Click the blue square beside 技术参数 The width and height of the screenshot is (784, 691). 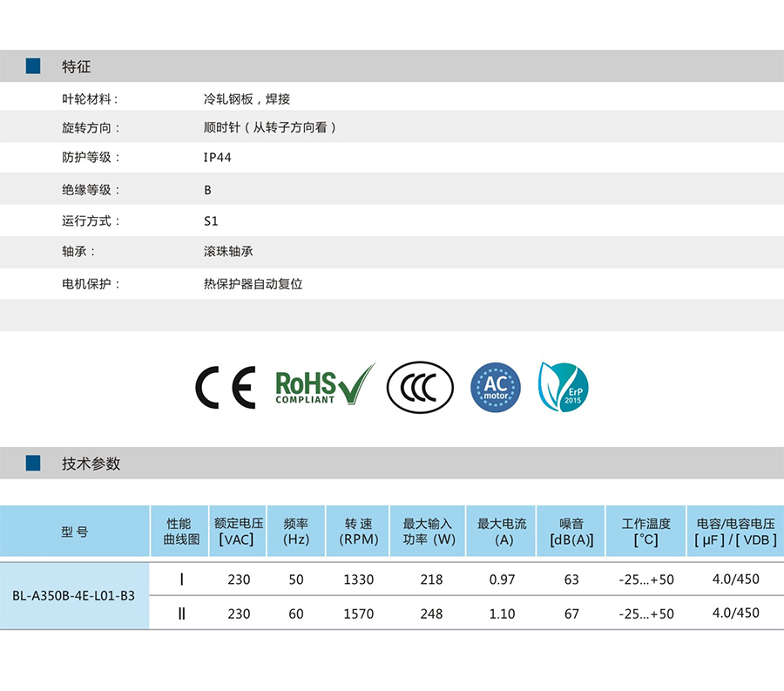pos(33,463)
